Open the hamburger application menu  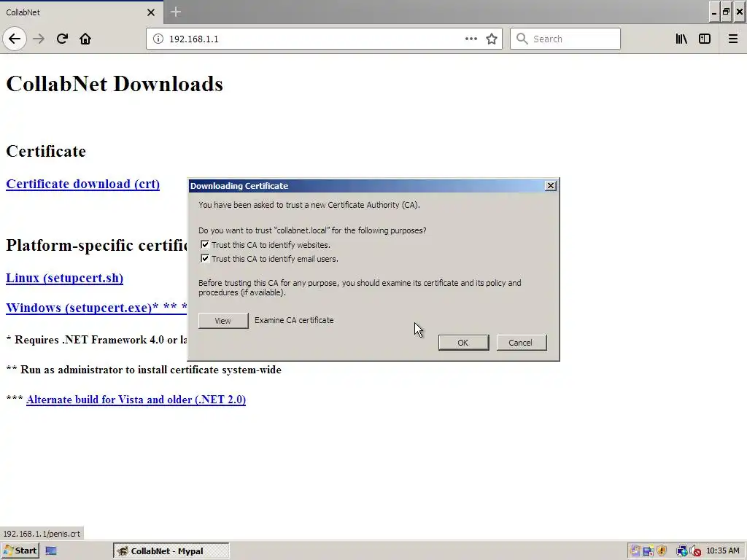coord(732,39)
